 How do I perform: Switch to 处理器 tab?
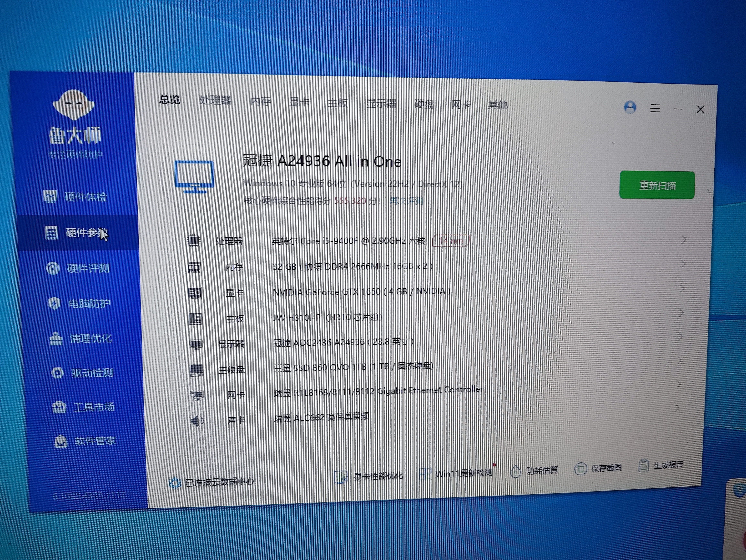pyautogui.click(x=215, y=100)
